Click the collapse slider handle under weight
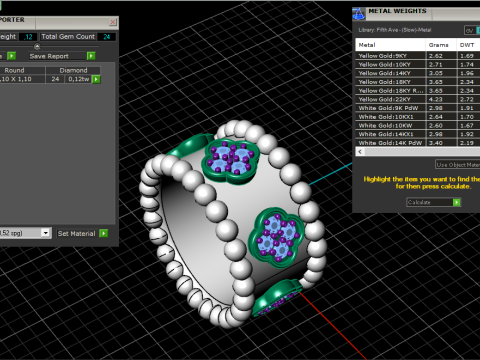 coord(37,46)
